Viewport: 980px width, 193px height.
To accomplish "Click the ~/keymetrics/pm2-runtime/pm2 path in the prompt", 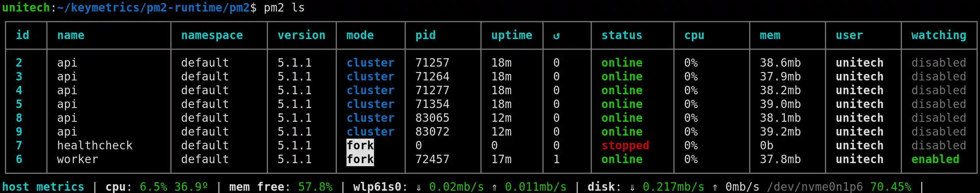I will coord(153,8).
